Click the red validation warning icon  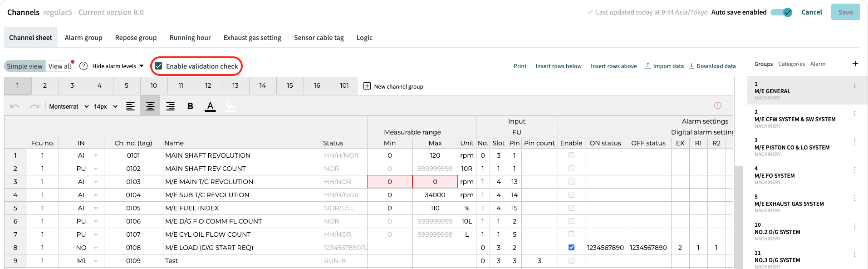[x=717, y=105]
